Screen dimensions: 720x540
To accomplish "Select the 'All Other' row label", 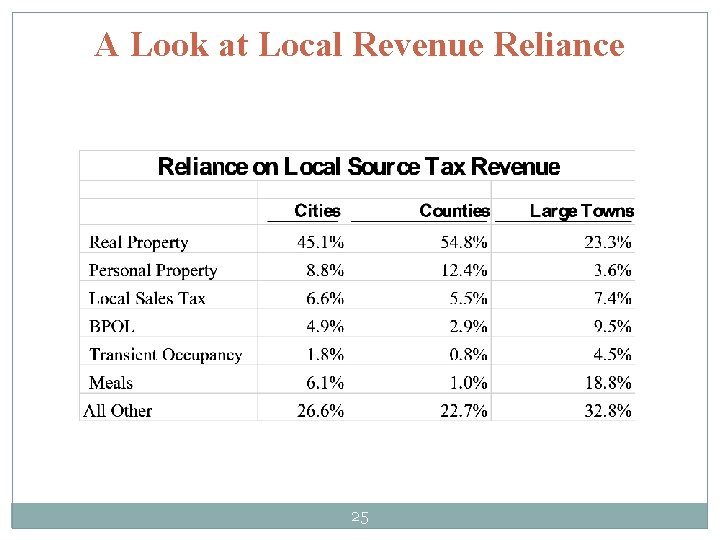I will 118,411.
